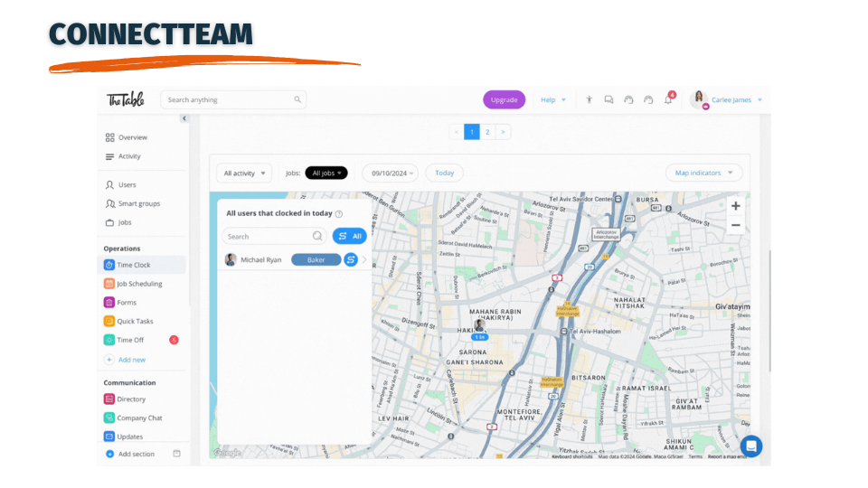This screenshot has width=868, height=488.
Task: Open the Forms feature
Action: pos(120,303)
